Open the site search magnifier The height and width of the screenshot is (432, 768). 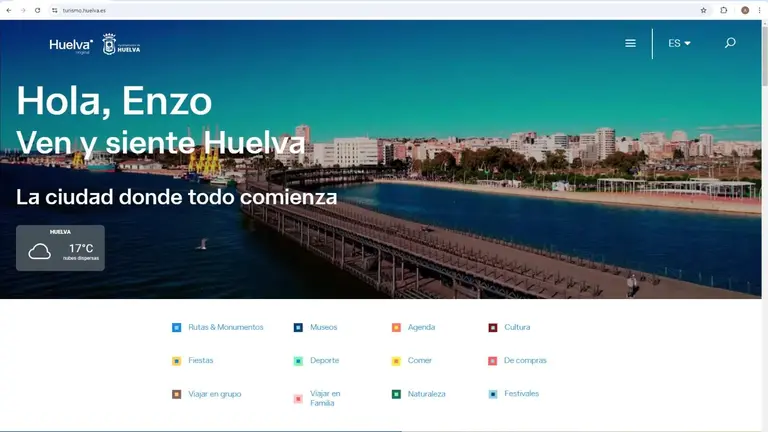(x=730, y=43)
